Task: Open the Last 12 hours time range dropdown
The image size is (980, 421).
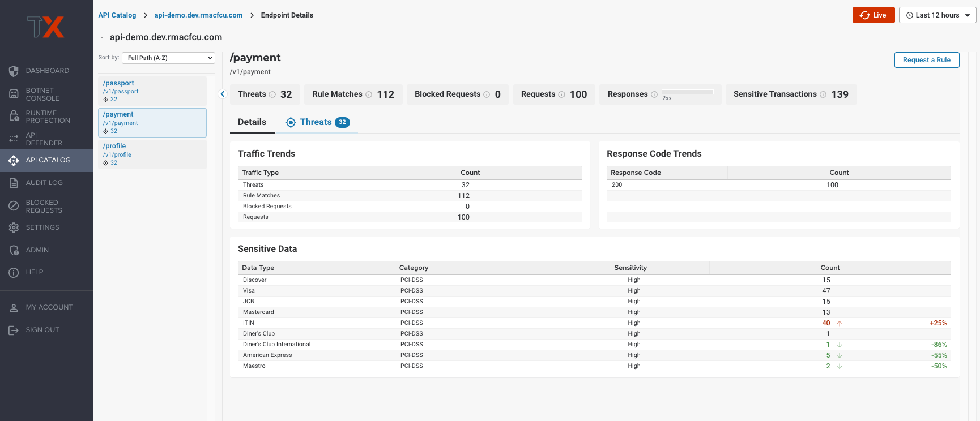Action: (937, 15)
